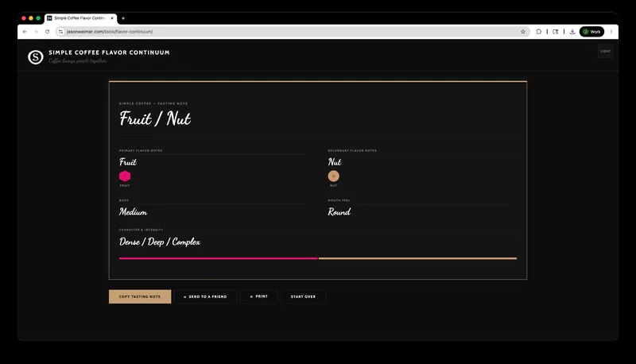The height and width of the screenshot is (364, 636).
Task: Open the Chrome three-dot menu
Action: 611,32
